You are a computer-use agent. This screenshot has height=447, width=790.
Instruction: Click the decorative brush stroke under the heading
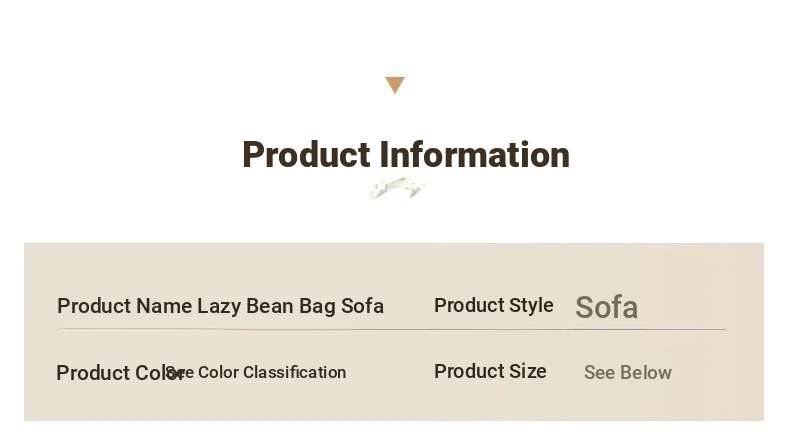pyautogui.click(x=397, y=188)
